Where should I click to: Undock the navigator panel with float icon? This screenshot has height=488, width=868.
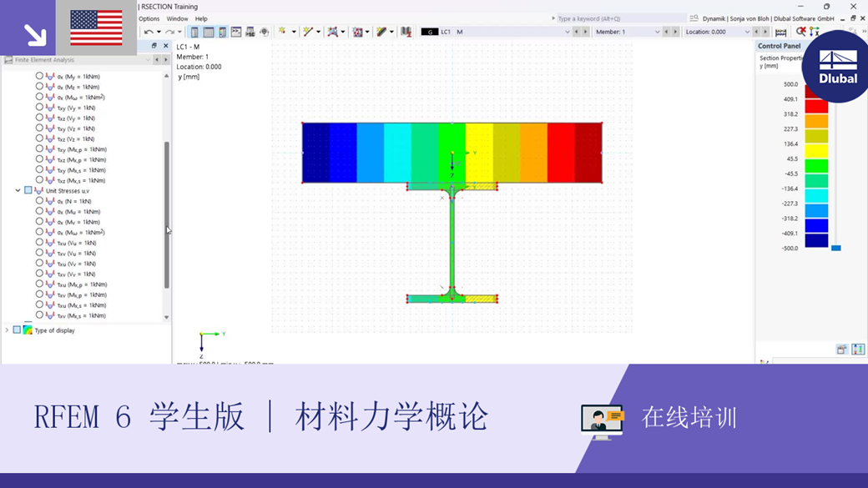click(154, 46)
